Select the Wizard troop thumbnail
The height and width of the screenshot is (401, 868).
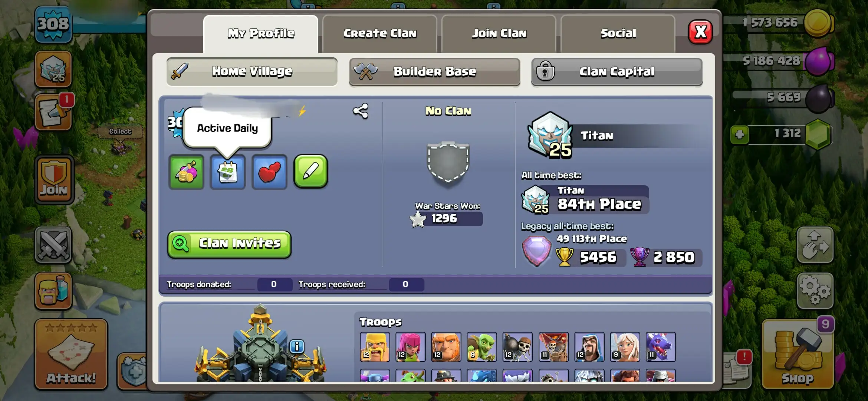pos(589,347)
